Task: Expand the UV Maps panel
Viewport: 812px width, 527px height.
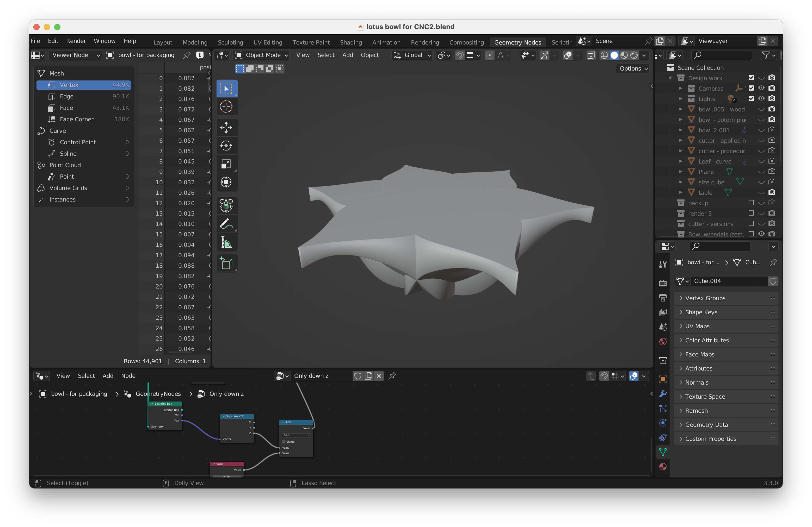Action: click(726, 326)
